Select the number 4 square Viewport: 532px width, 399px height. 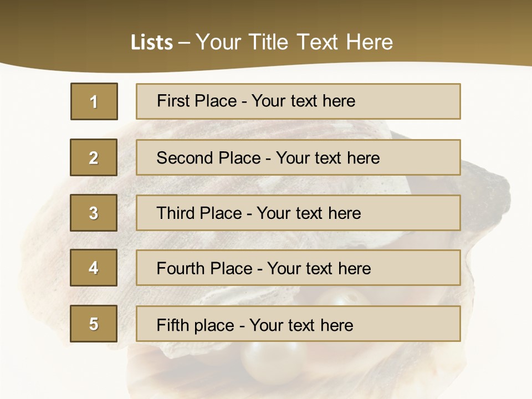[94, 268]
